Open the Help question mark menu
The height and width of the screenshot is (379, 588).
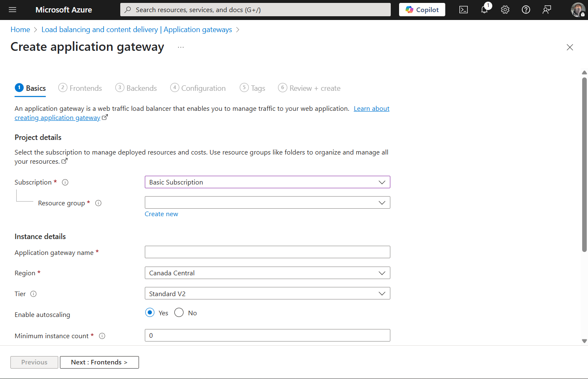(526, 10)
